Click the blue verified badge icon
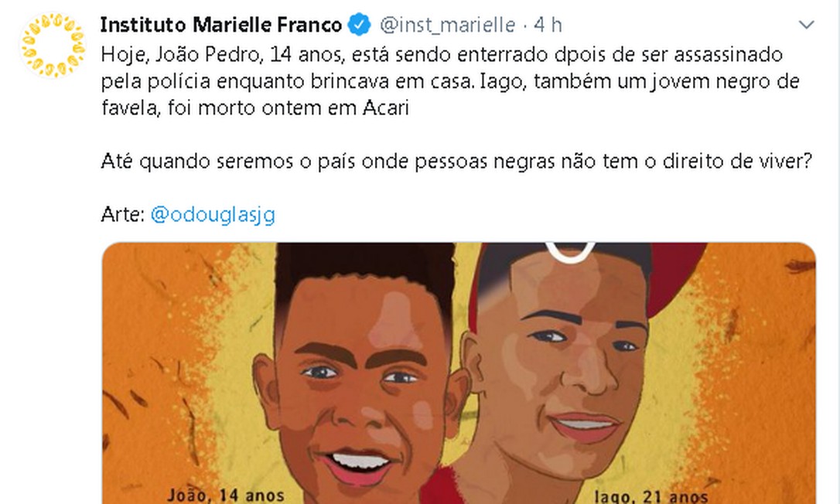Viewport: 840px width, 504px height. (x=360, y=25)
